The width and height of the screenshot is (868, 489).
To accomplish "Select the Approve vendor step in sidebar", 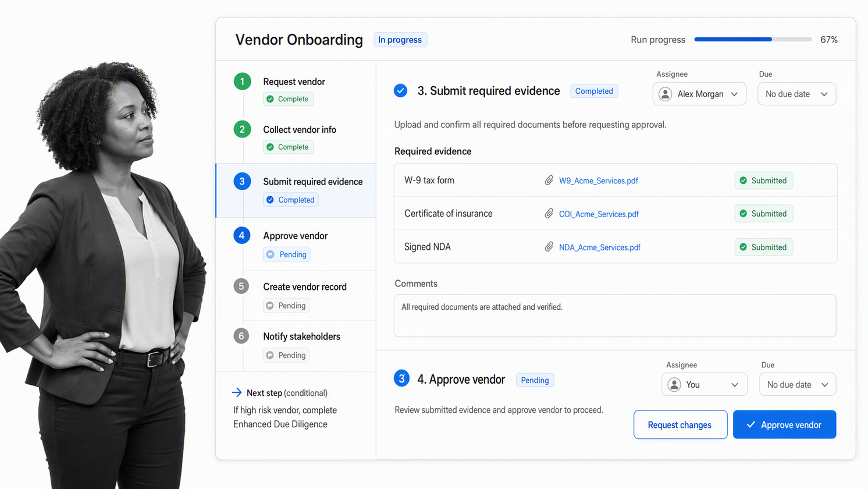I will [x=296, y=245].
